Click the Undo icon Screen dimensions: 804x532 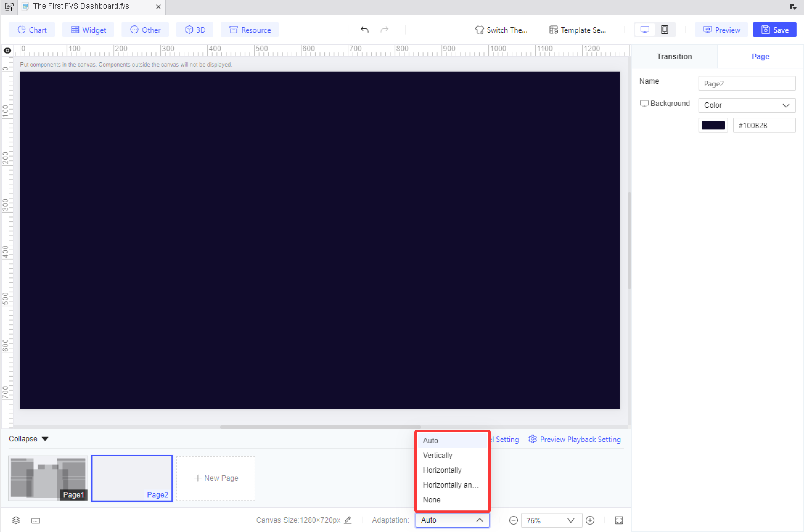click(x=364, y=30)
